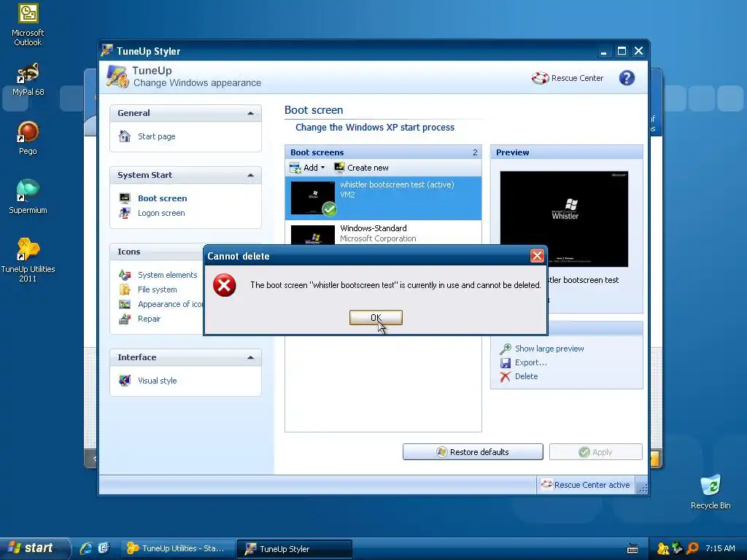Click the Boot screens count number 2

point(475,152)
